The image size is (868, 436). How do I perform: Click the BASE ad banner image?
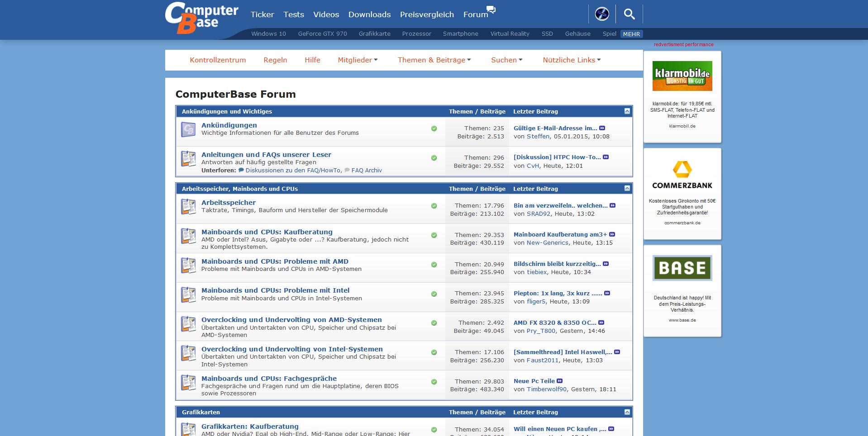pyautogui.click(x=682, y=268)
